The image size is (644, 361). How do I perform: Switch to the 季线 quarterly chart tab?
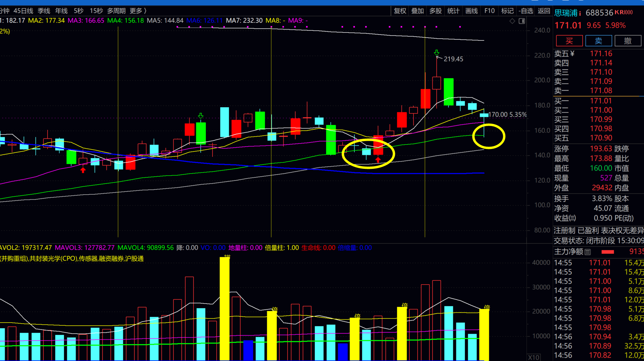(x=44, y=11)
